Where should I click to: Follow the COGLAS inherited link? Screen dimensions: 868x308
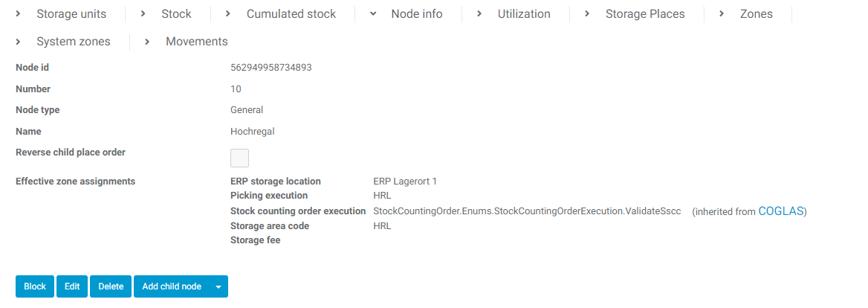[781, 211]
